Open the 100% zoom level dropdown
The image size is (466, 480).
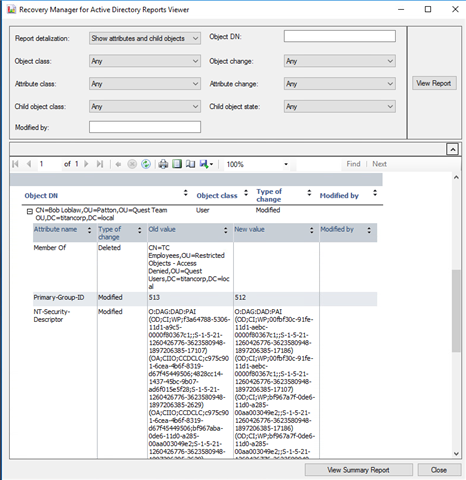[x=286, y=164]
